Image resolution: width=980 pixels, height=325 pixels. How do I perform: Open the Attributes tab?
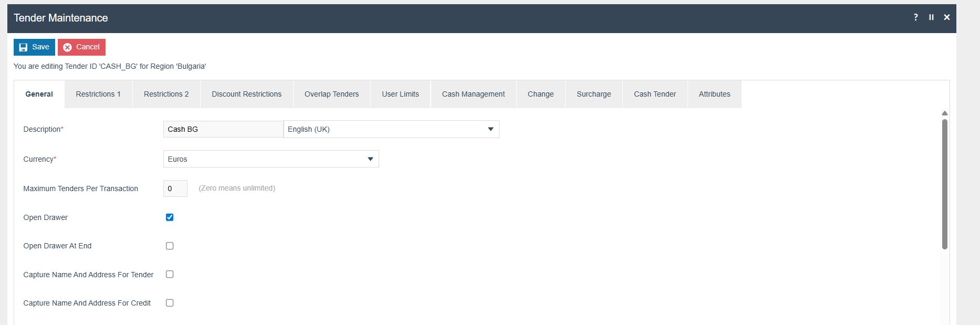click(714, 95)
